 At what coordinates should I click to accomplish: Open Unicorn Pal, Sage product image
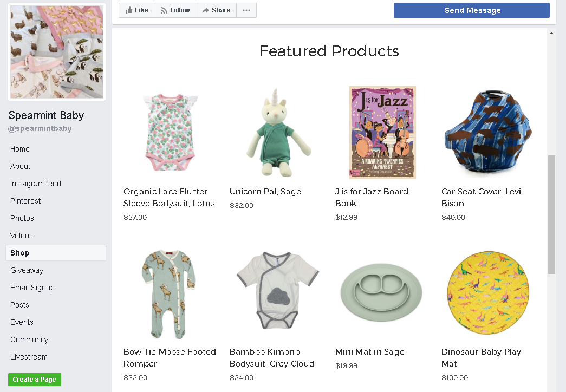pyautogui.click(x=277, y=133)
